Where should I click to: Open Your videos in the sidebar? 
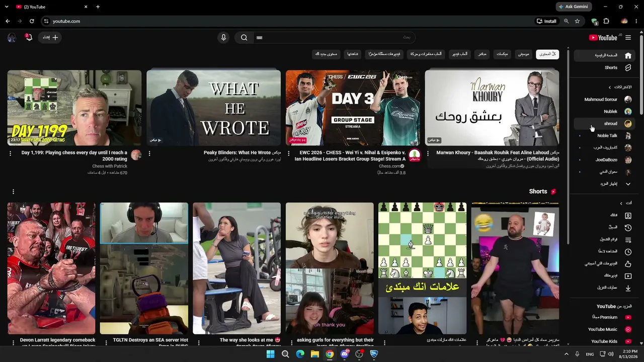click(x=605, y=276)
